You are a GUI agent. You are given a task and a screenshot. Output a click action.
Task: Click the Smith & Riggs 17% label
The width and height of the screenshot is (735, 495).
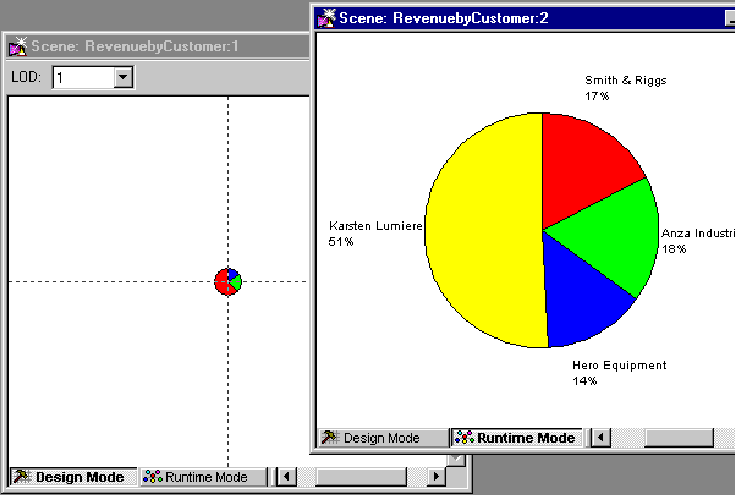(x=625, y=88)
